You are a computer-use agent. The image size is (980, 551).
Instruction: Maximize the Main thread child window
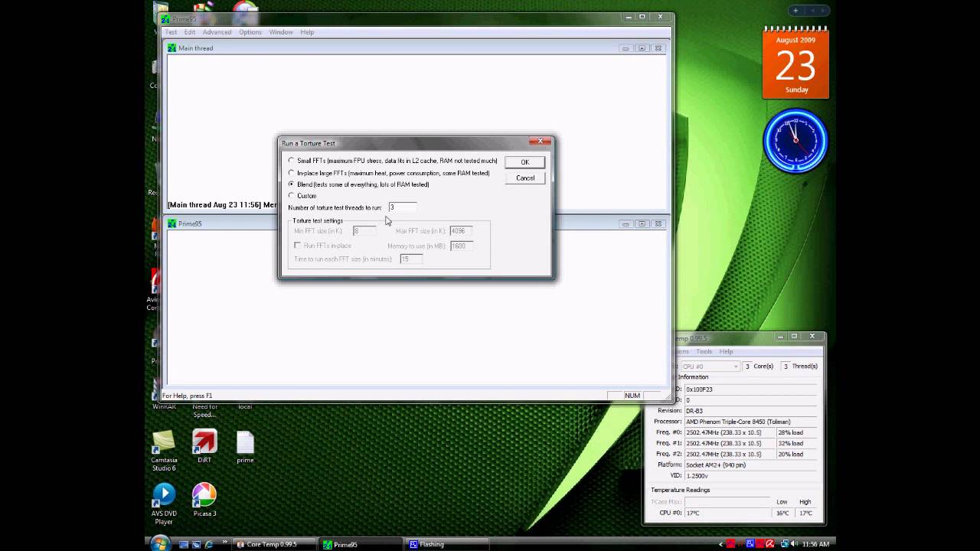pos(642,48)
